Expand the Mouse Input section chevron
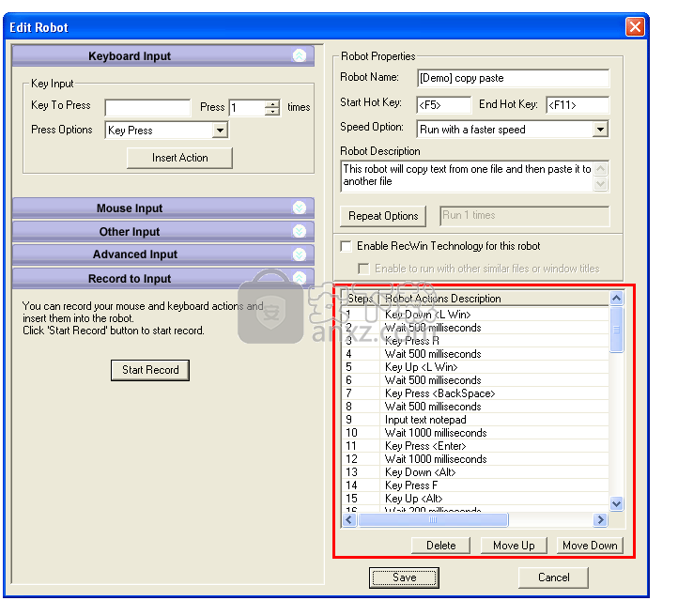Screen dimensions: 678x616 (x=300, y=208)
